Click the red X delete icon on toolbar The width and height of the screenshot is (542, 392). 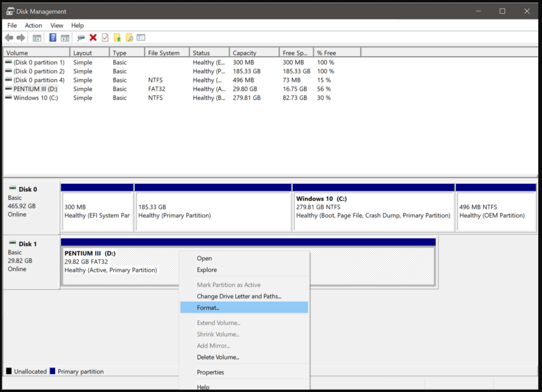click(x=94, y=37)
